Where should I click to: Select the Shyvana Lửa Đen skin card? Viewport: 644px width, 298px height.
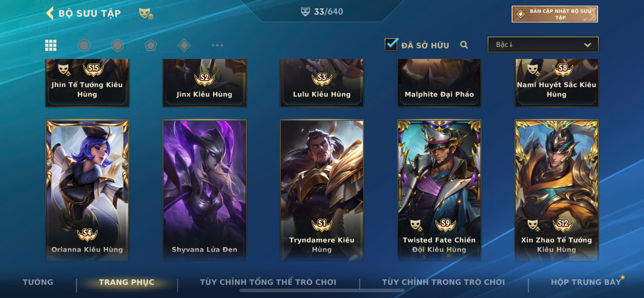(x=205, y=190)
